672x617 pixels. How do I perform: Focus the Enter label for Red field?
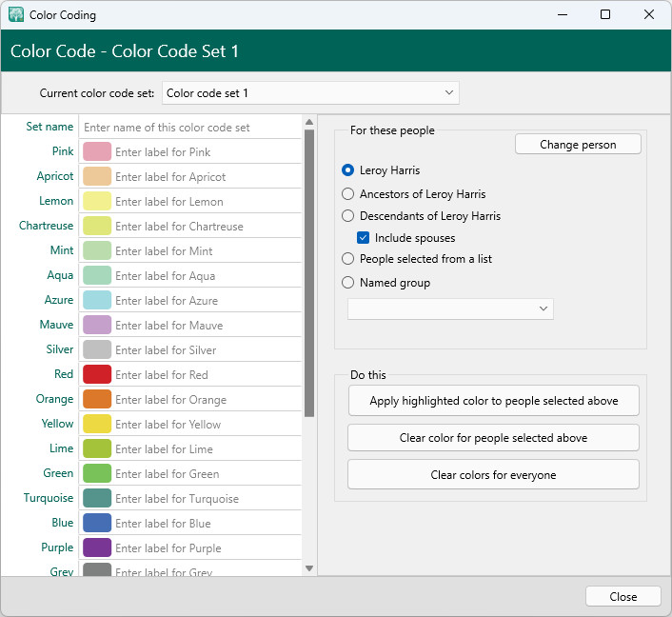[208, 375]
